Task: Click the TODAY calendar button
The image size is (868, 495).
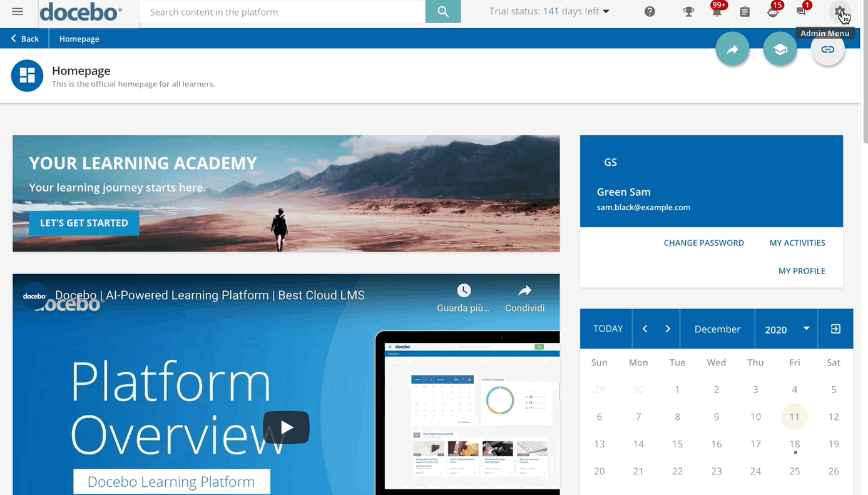Action: coord(608,329)
